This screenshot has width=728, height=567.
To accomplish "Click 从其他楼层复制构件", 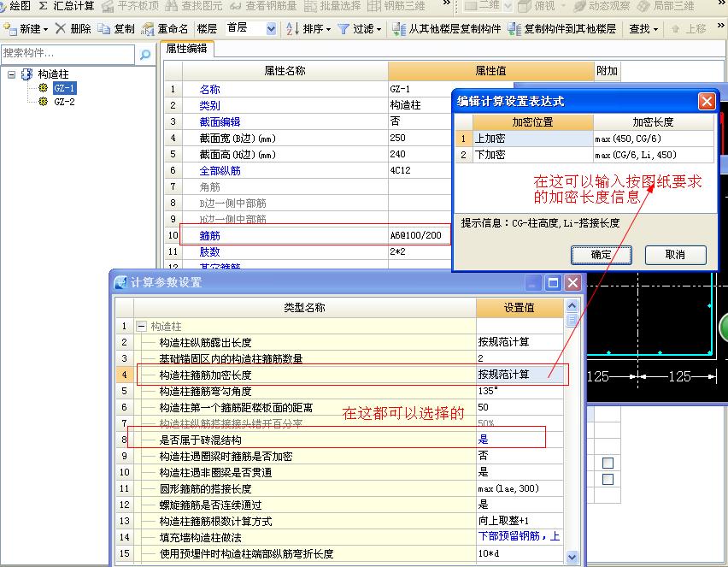I will (x=447, y=29).
